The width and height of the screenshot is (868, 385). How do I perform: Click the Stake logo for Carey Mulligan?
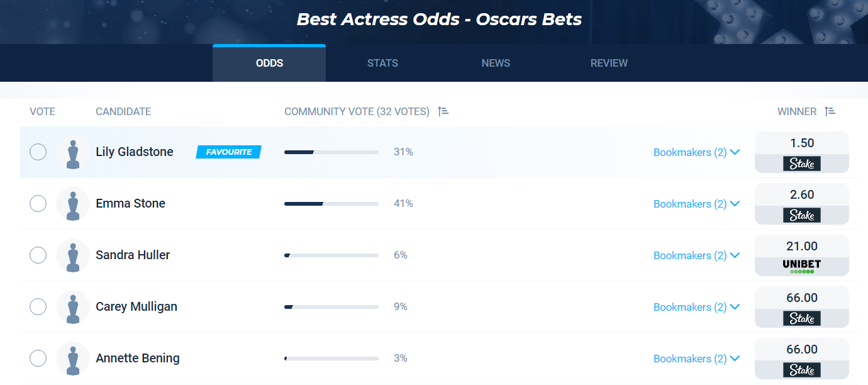pos(802,319)
